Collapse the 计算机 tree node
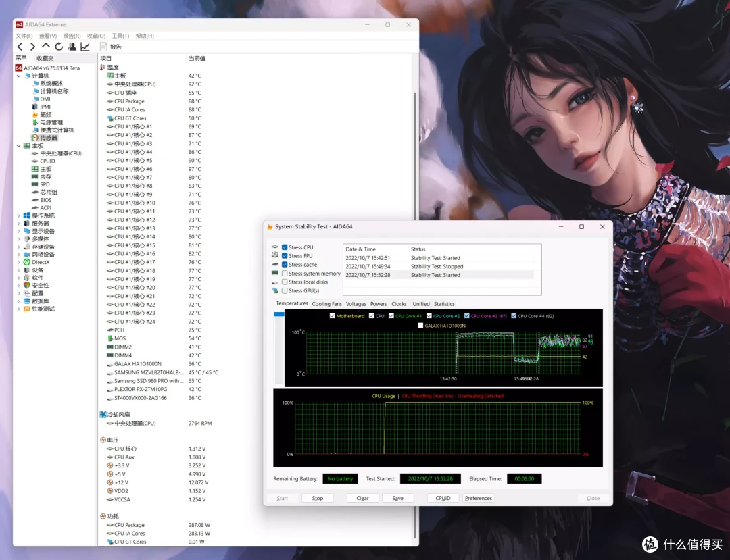The height and width of the screenshot is (560, 730). [x=19, y=76]
